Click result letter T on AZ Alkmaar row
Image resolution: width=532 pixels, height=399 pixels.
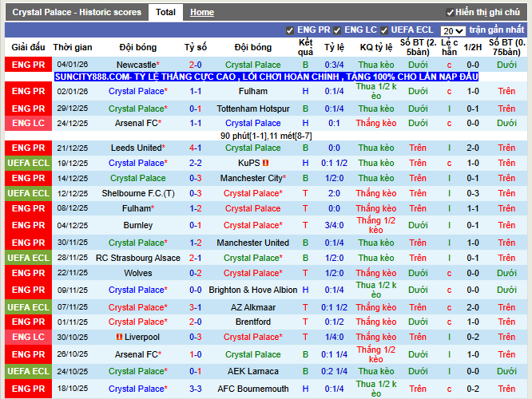[x=305, y=307]
